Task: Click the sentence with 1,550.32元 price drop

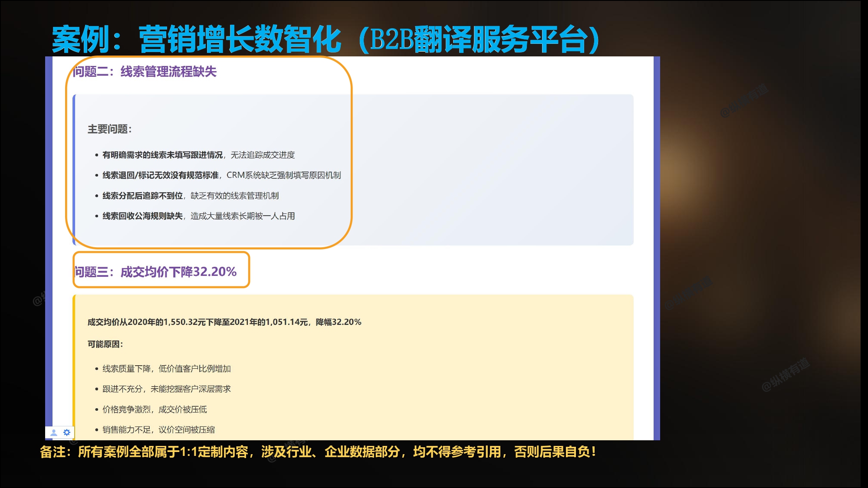Action: 224,322
